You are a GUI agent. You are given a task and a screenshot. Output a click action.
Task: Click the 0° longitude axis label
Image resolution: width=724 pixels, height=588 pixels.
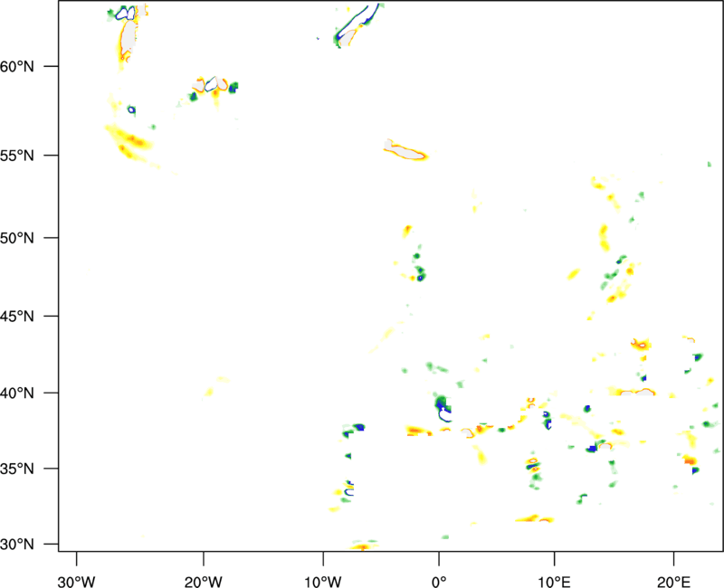(x=439, y=582)
